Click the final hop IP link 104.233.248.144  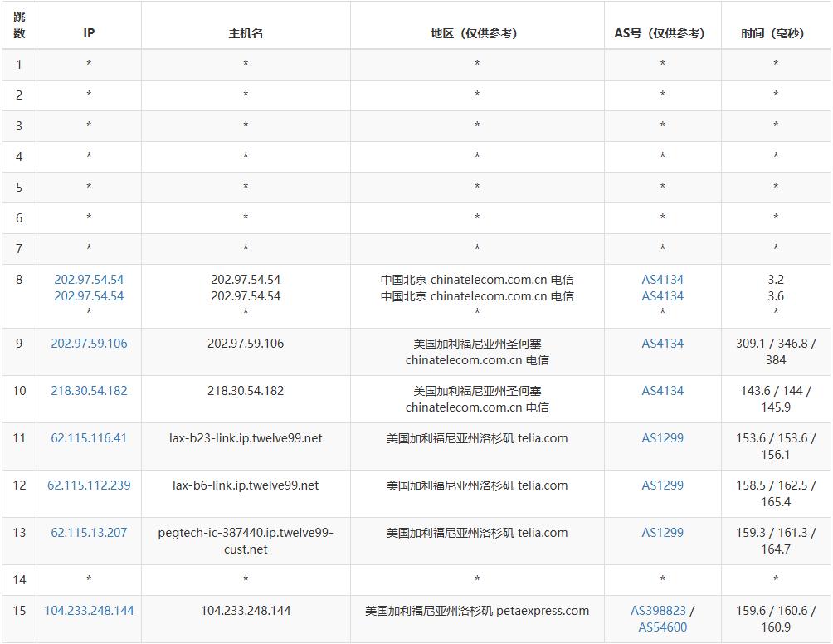pyautogui.click(x=89, y=611)
